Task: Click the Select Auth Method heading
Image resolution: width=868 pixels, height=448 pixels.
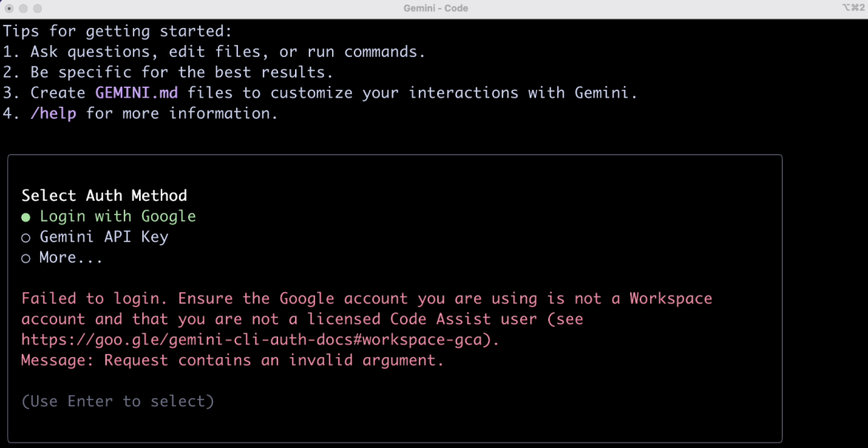Action: click(104, 195)
